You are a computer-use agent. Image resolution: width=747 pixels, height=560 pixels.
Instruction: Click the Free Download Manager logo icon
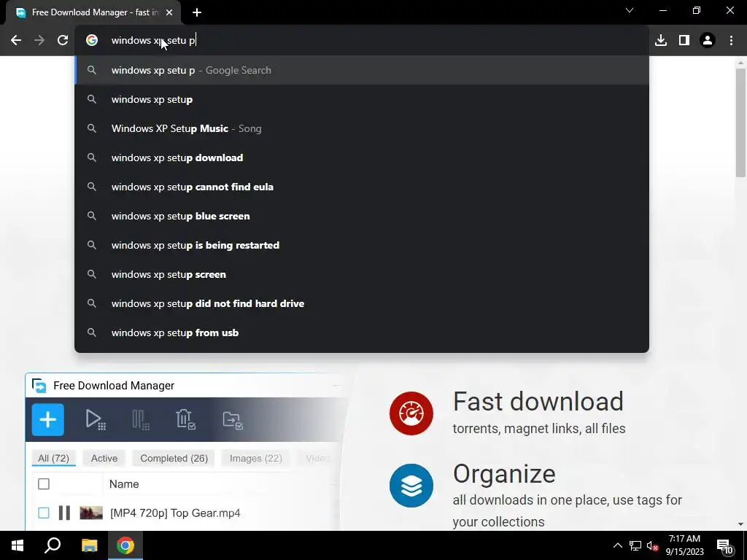[39, 386]
